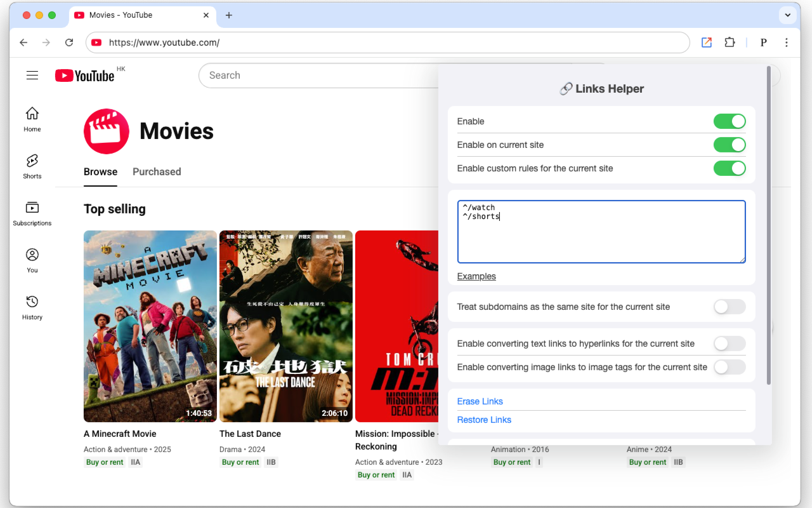This screenshot has height=508, width=812.
Task: Click Buy or rent for the 2016 Animation movie
Action: pyautogui.click(x=512, y=462)
